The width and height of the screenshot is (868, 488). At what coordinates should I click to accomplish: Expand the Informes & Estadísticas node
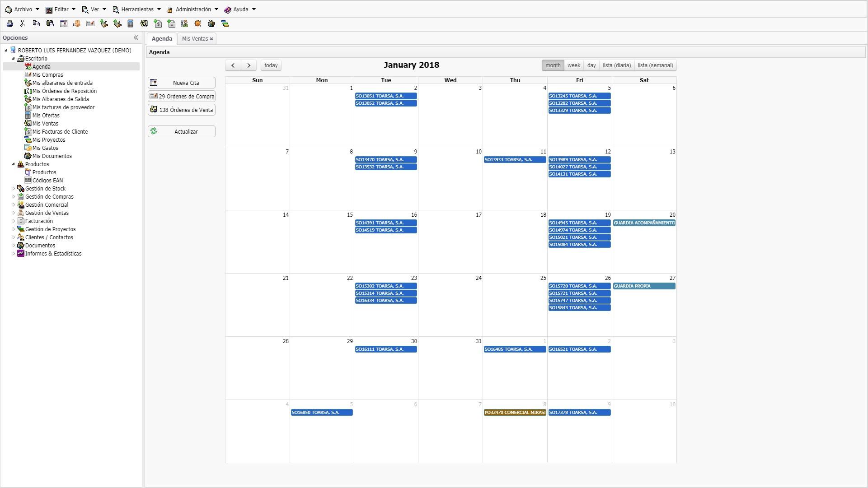coord(14,254)
